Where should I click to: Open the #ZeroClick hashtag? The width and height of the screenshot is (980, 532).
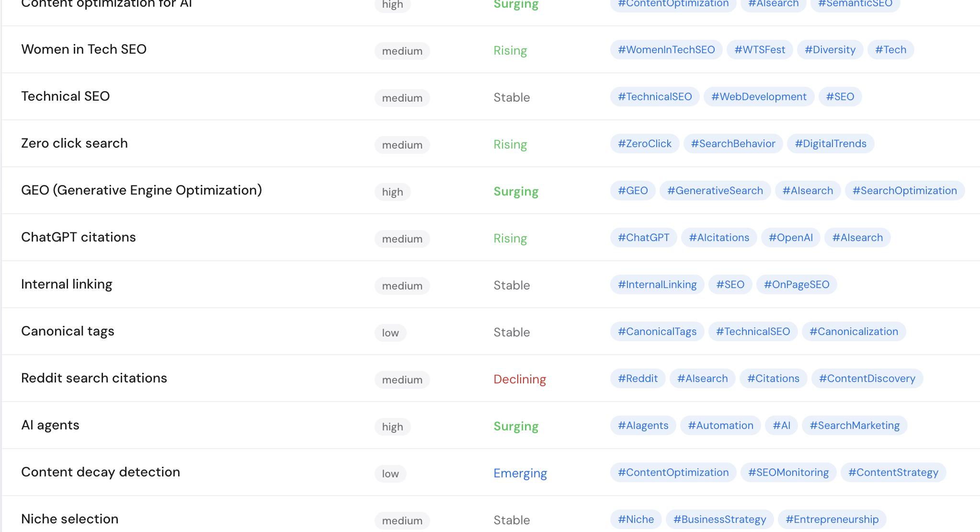pos(644,143)
